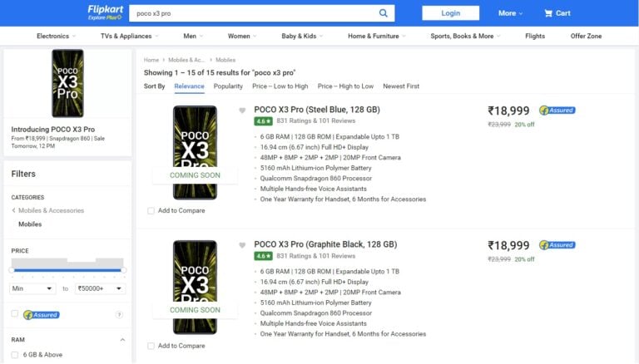Viewport: 639px width, 364px height.
Task: Click Mobiles & Ac... breadcrumb link
Action: (186, 60)
